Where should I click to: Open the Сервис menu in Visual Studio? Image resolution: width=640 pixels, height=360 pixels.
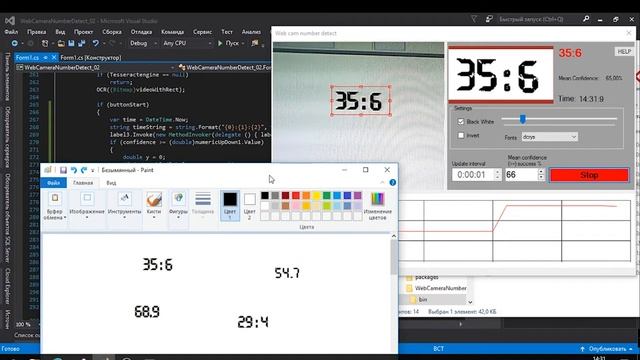click(x=202, y=31)
